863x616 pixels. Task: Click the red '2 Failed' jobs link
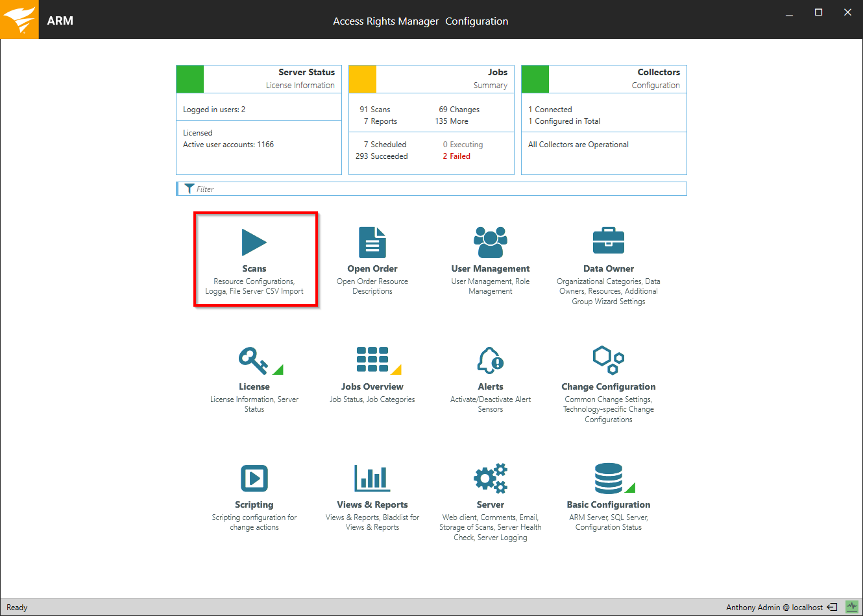coord(456,156)
